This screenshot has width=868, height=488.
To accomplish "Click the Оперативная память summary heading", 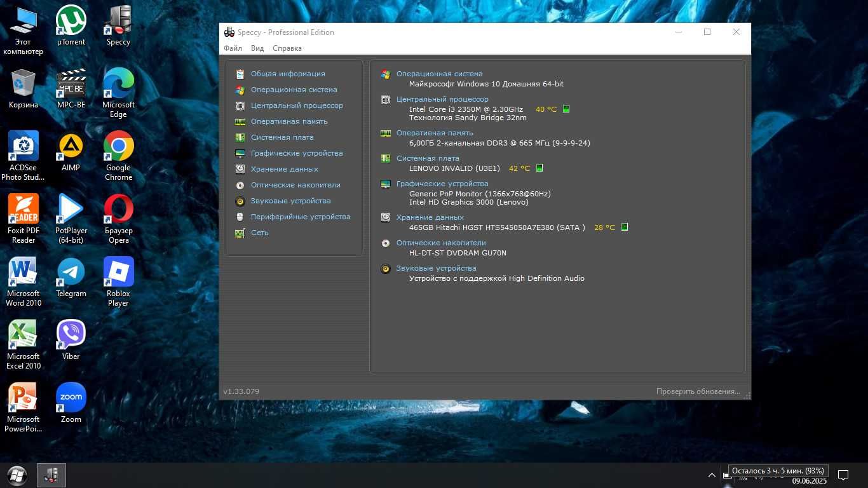I will coord(435,133).
